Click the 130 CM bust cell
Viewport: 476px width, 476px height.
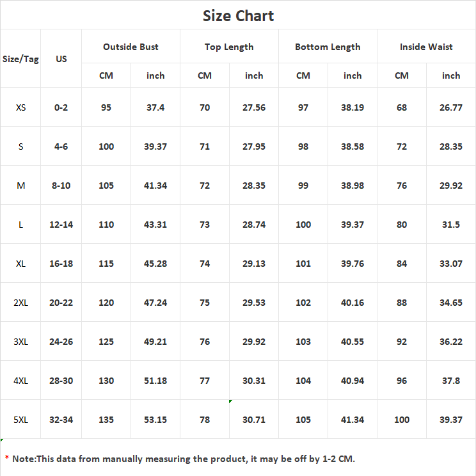click(x=106, y=381)
